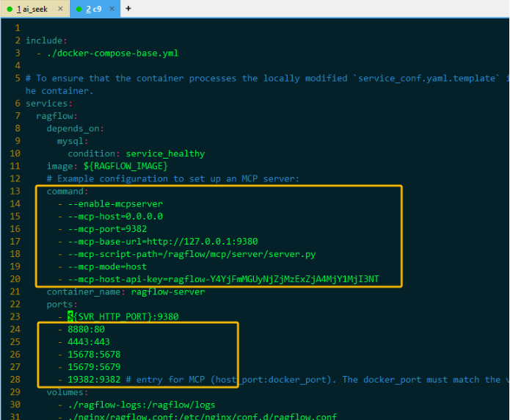Screen dimensions: 510x420
Task: Click the '8880:80' port mapping
Action: click(86, 330)
